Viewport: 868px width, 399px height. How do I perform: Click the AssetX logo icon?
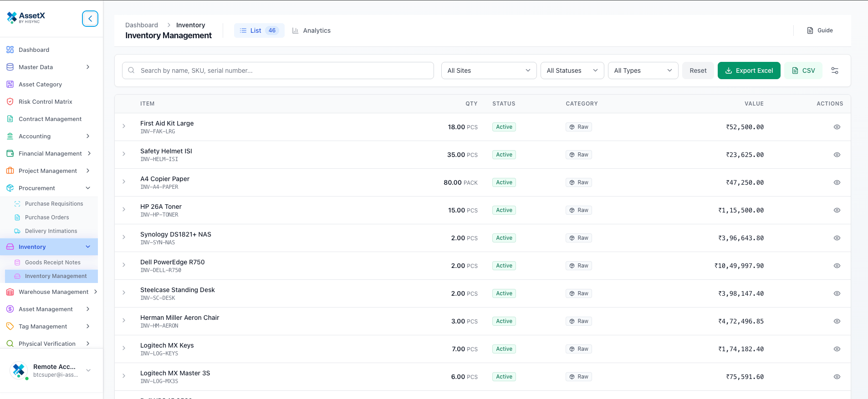[12, 17]
